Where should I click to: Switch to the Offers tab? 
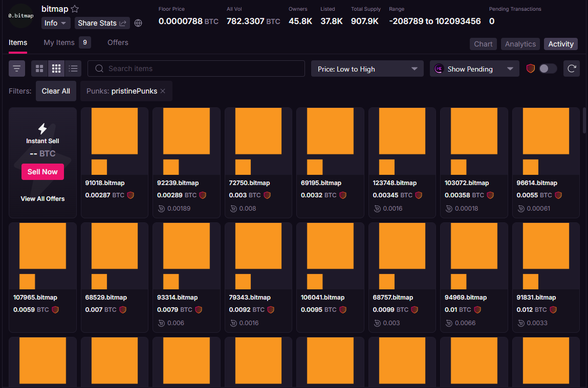click(118, 43)
